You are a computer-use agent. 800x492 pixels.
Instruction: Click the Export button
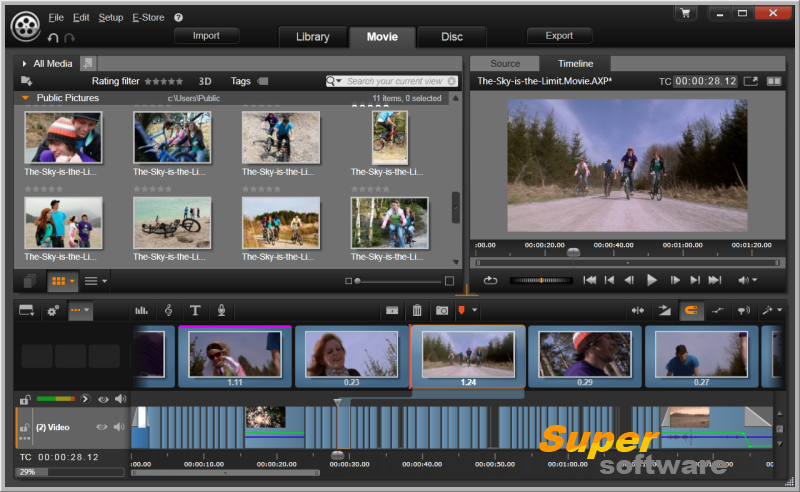click(x=559, y=36)
